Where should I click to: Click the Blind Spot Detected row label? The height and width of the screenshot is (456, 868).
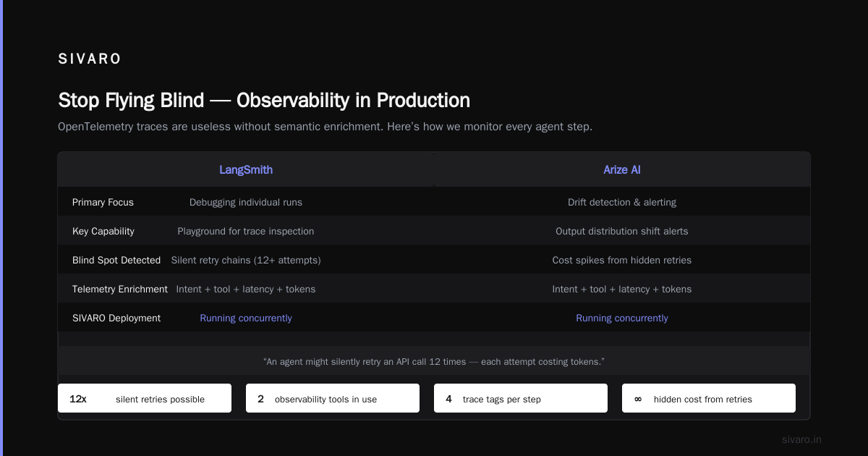[x=116, y=261]
